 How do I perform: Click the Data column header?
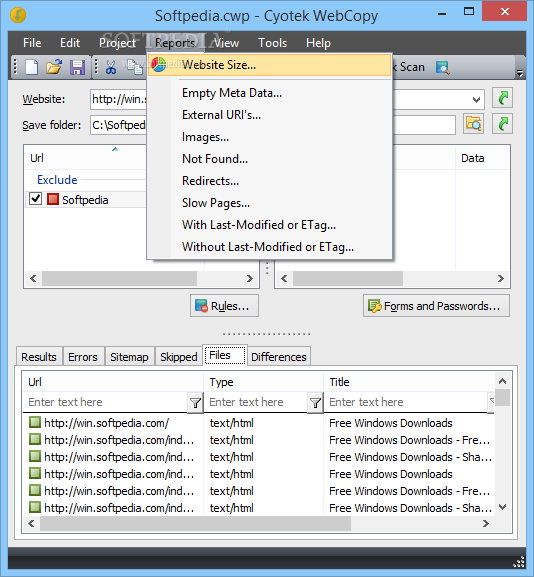pos(482,158)
